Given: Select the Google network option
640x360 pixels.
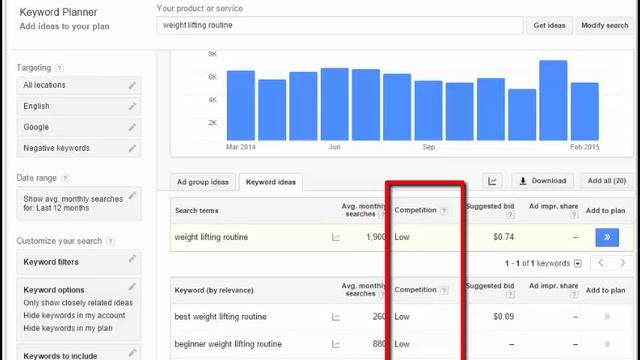Looking at the screenshot, I should pos(79,127).
